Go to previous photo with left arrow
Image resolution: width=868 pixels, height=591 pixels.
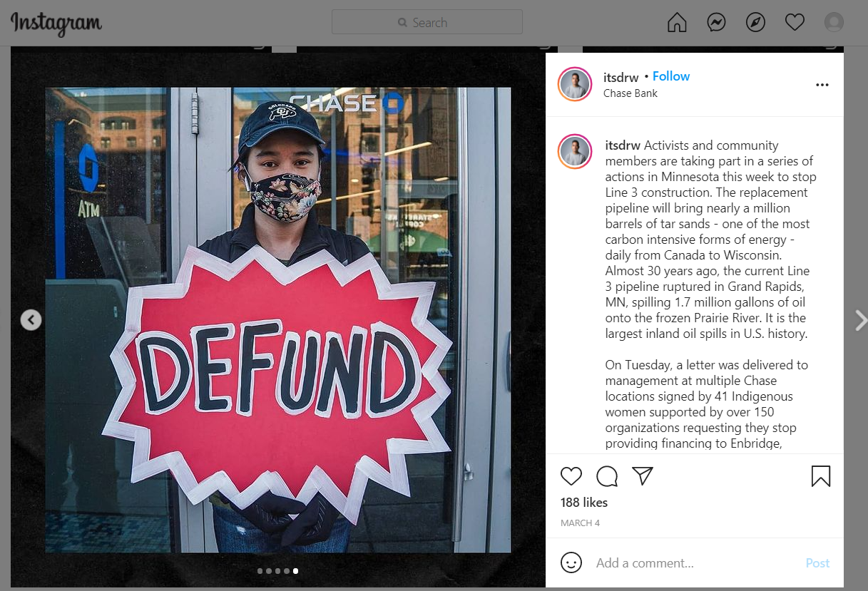31,319
